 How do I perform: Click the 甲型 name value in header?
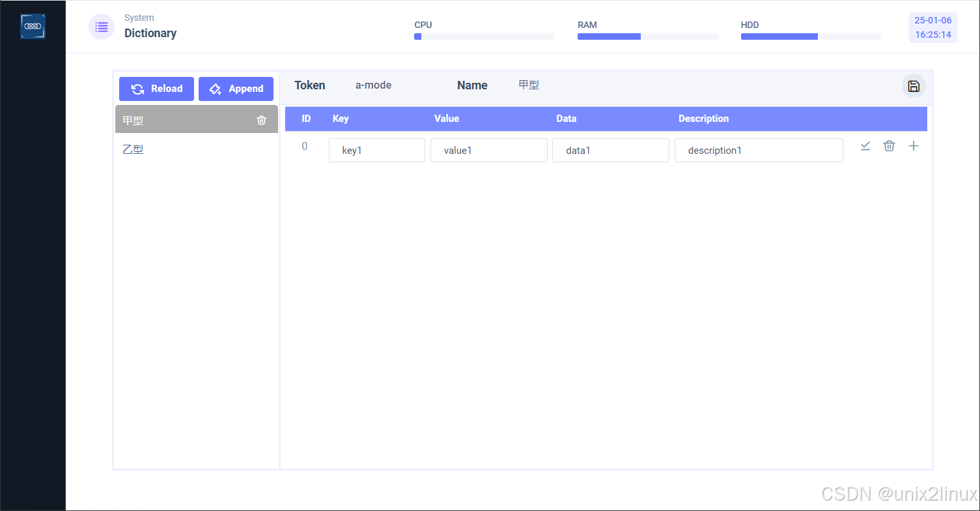click(529, 85)
